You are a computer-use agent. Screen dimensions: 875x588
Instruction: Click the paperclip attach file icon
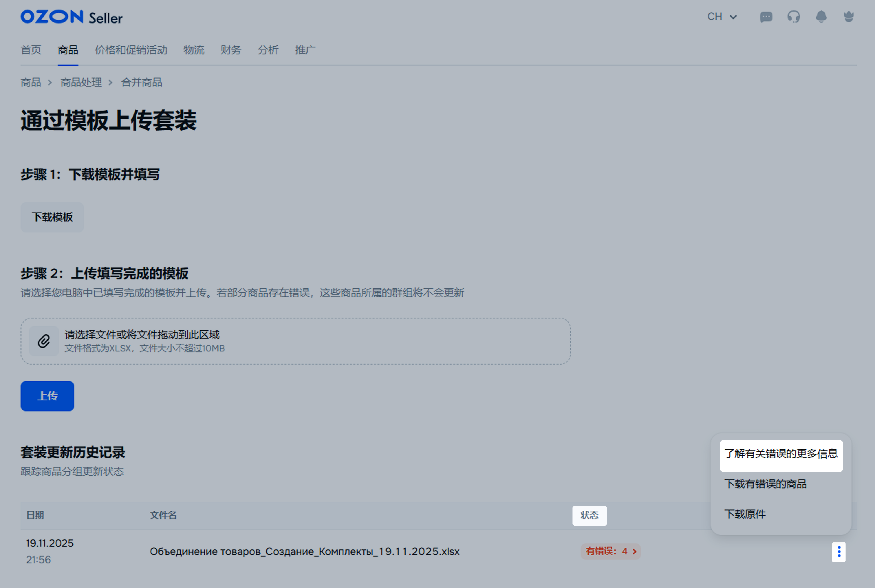(44, 341)
